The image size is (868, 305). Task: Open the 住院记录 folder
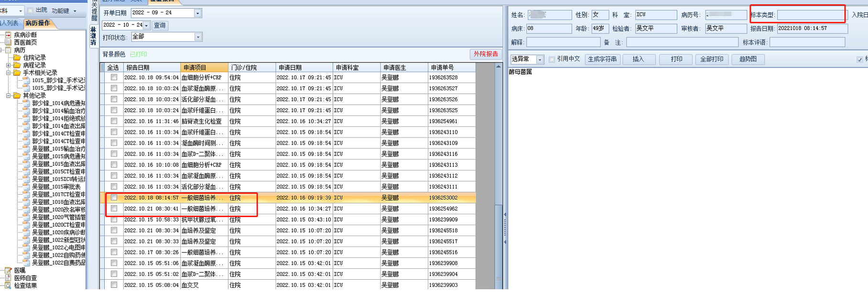(34, 58)
